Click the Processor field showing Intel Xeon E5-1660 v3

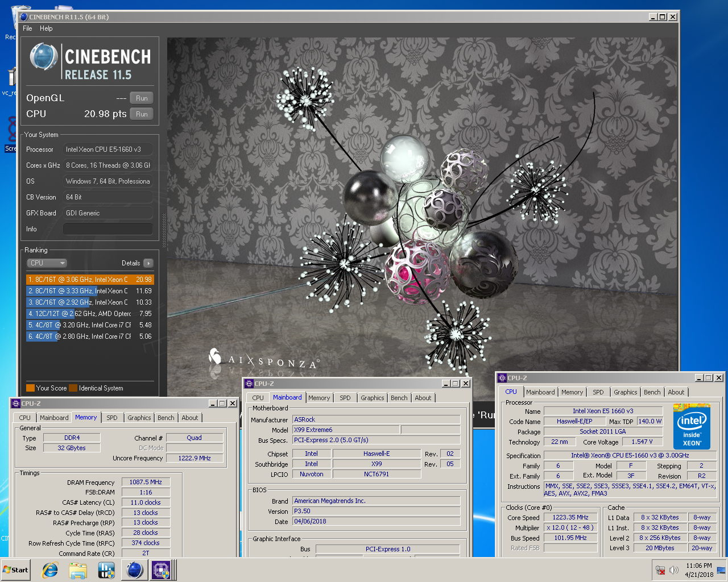107,149
